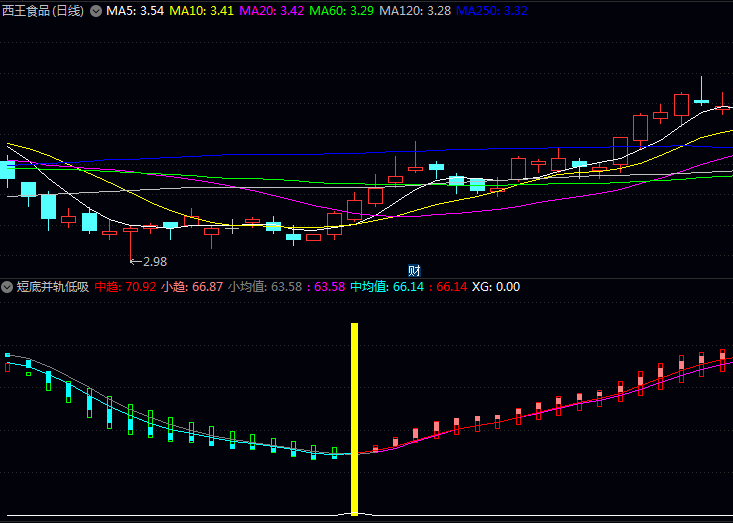This screenshot has width=733, height=523.
Task: Click the highest candlestick at chart's right
Action: 702,100
